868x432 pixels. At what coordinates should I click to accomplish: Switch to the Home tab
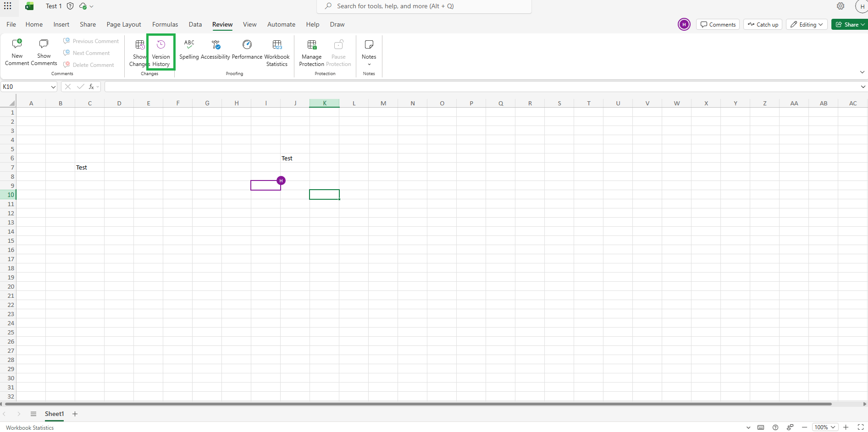point(34,24)
